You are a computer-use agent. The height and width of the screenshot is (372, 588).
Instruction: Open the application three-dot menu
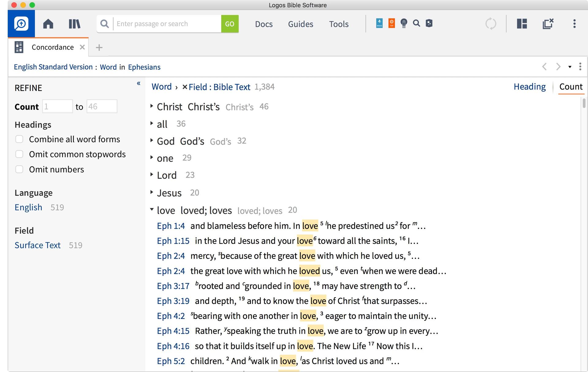574,24
